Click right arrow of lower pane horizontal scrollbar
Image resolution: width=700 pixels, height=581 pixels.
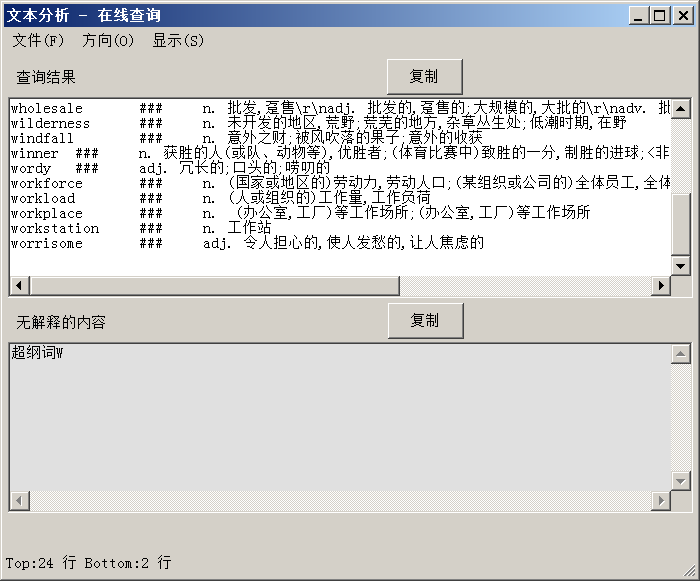coord(661,501)
